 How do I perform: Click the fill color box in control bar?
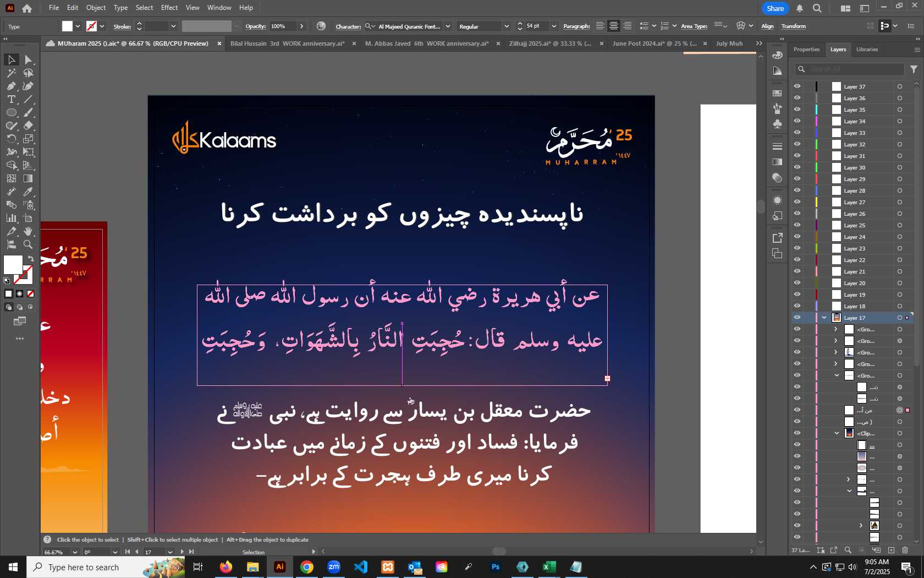(67, 26)
